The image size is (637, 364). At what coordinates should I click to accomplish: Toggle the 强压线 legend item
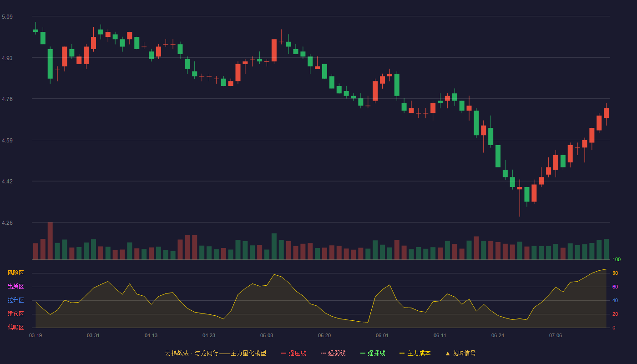(x=293, y=353)
